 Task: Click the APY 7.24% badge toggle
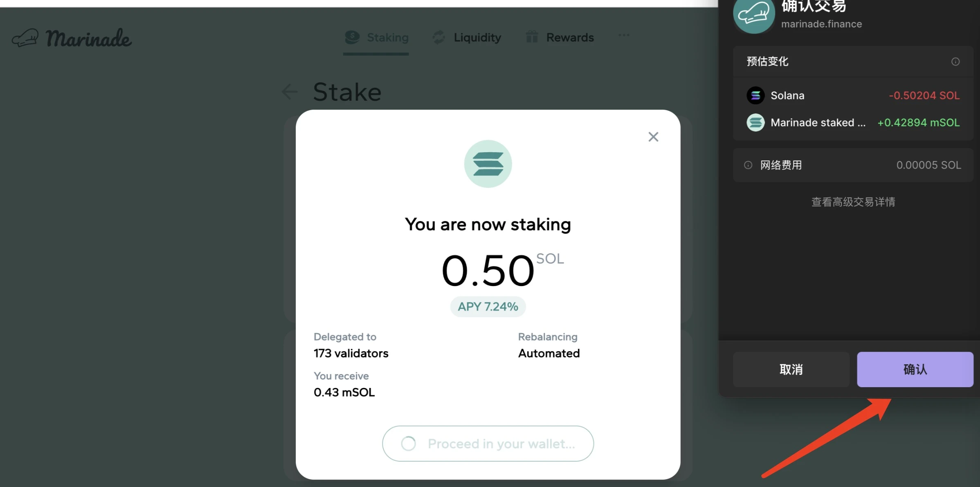tap(488, 307)
